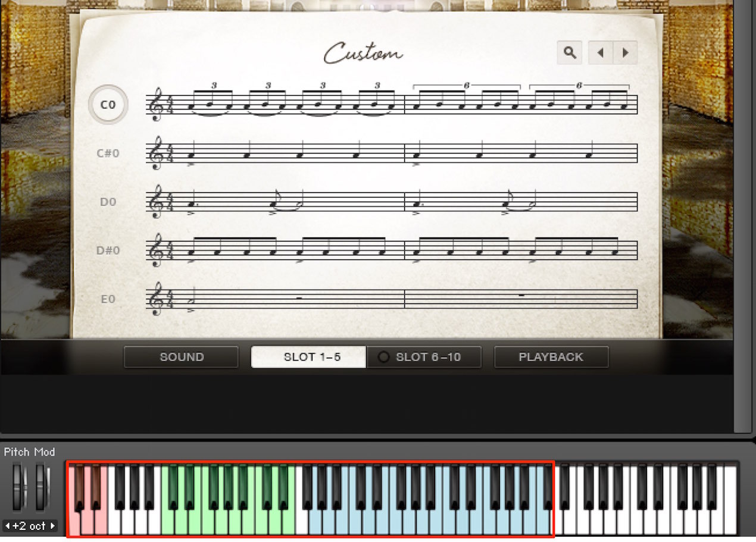The image size is (756, 542).
Task: Toggle the SLOT 6-10 indicator circle
Action: (x=384, y=357)
